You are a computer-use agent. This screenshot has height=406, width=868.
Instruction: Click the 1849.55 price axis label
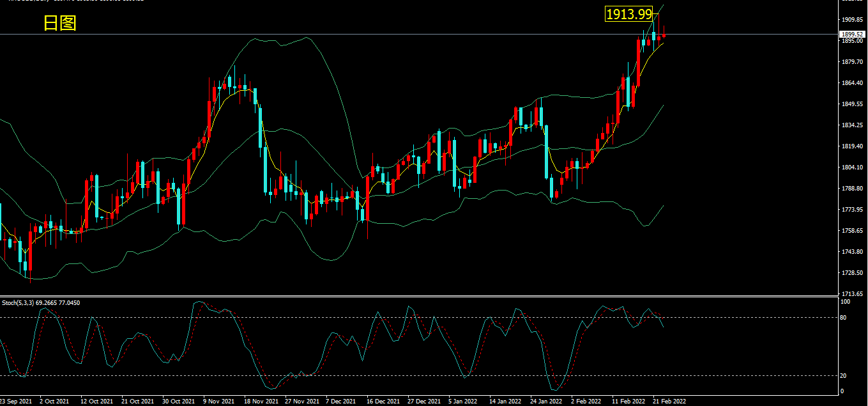(x=852, y=104)
